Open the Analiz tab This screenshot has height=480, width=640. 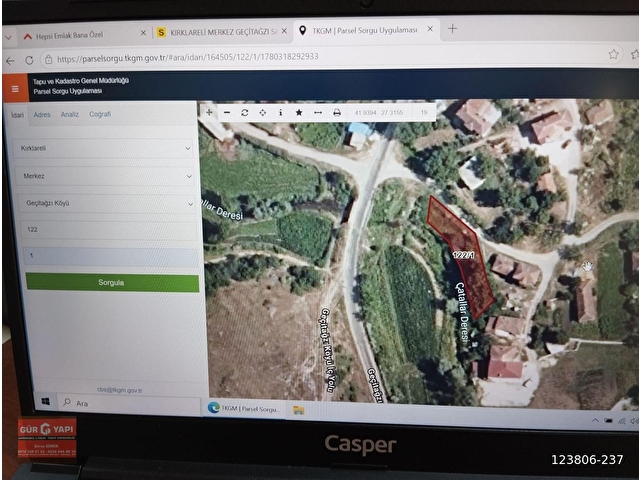click(69, 114)
